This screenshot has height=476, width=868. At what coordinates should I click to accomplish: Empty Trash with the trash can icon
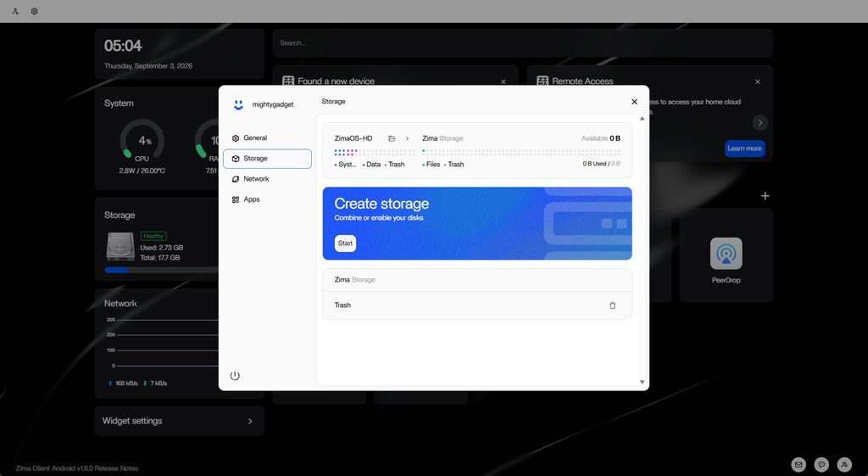[x=612, y=305]
